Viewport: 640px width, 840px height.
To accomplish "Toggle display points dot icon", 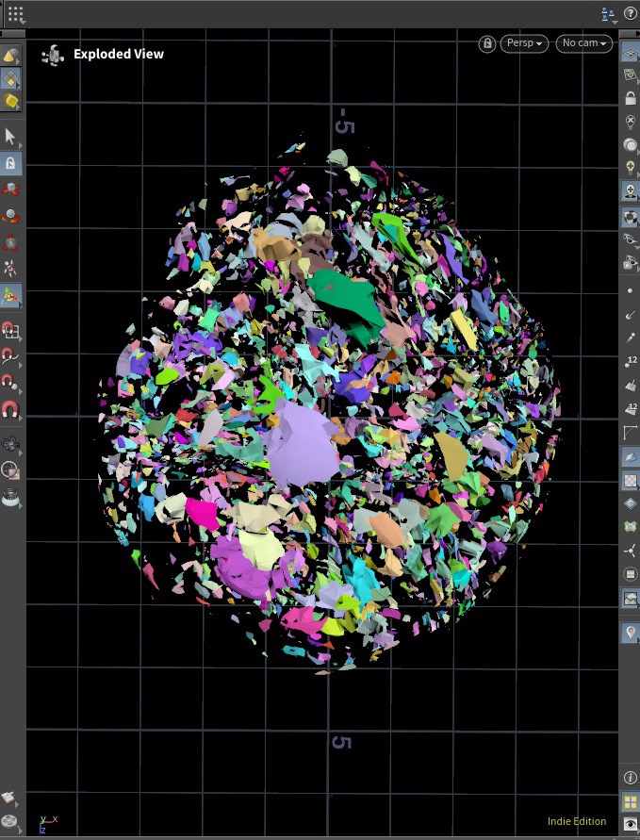I will (631, 291).
